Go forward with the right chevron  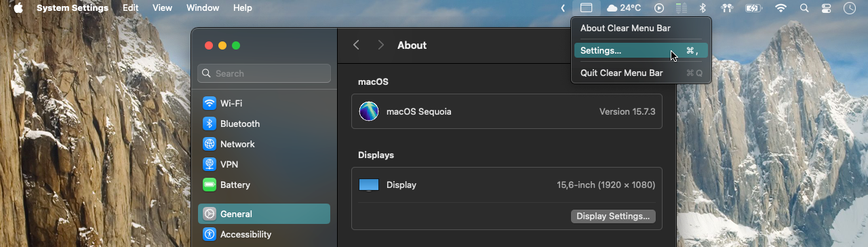[381, 45]
